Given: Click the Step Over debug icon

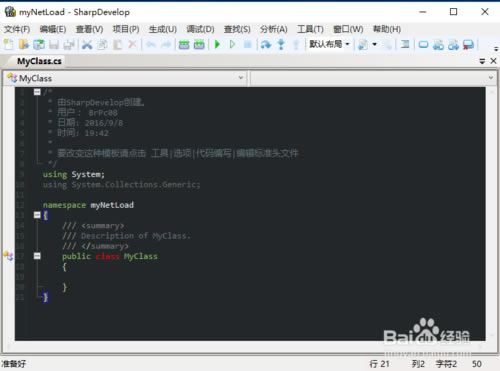Looking at the screenshot, I should (266, 44).
